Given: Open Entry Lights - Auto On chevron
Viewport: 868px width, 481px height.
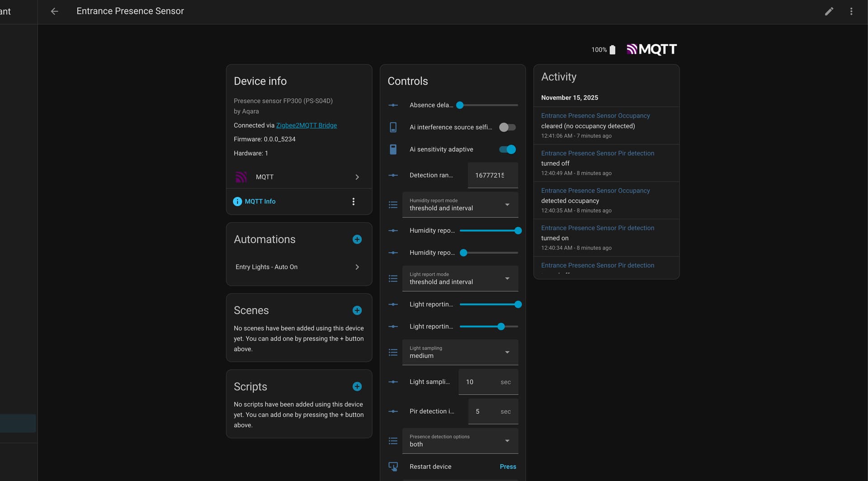Looking at the screenshot, I should point(357,267).
